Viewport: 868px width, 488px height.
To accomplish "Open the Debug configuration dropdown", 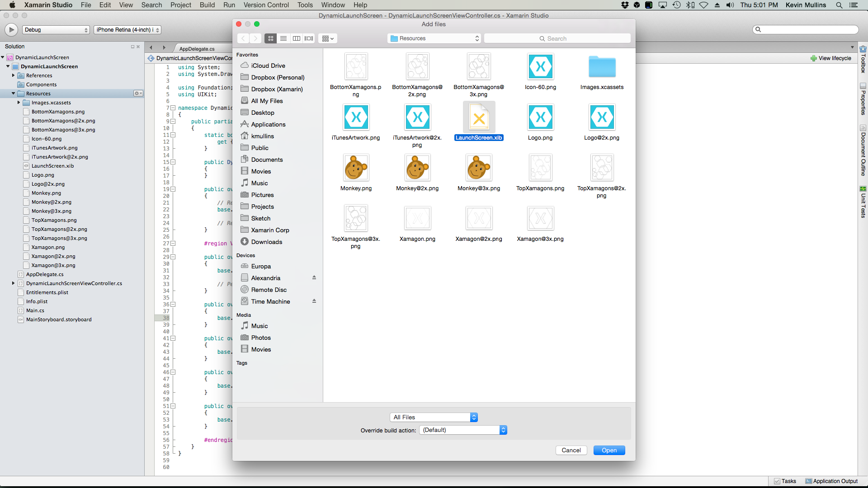I will pos(56,30).
